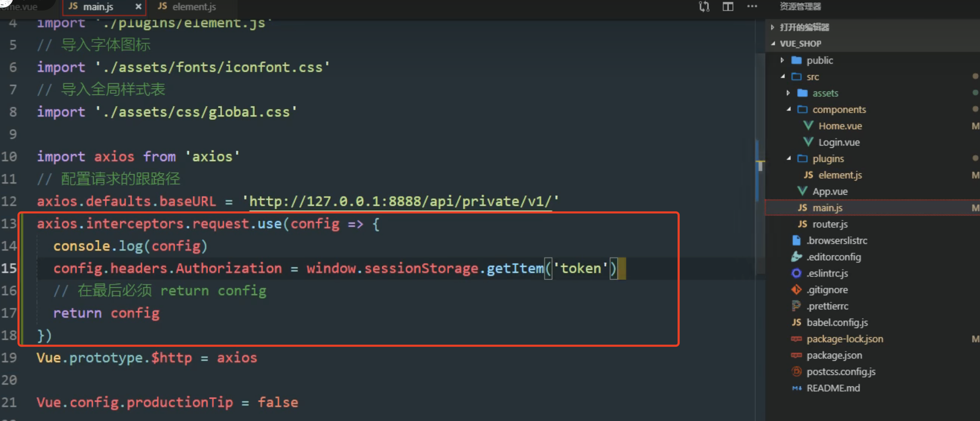This screenshot has height=421, width=980.
Task: Expand the public folder arrow
Action: 782,60
